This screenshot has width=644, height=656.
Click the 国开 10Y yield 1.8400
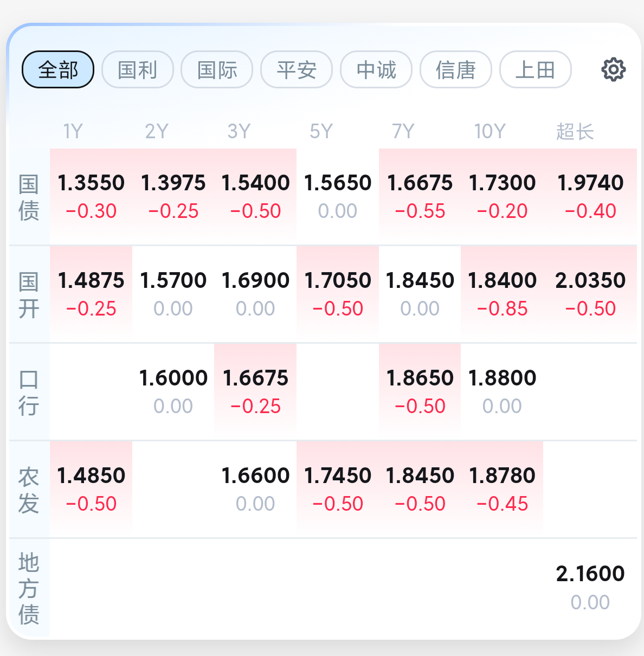click(x=502, y=294)
